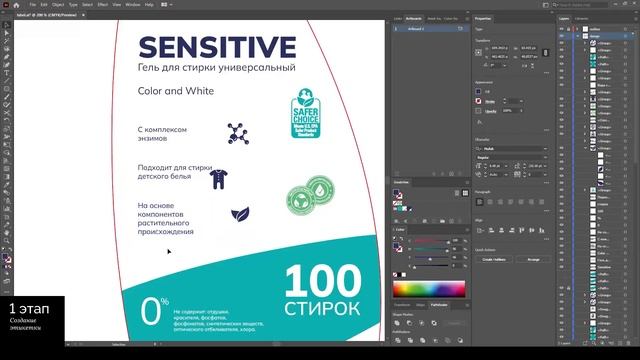Open the Object menu
Viewport: 640px width, 360px height.
(x=58, y=5)
